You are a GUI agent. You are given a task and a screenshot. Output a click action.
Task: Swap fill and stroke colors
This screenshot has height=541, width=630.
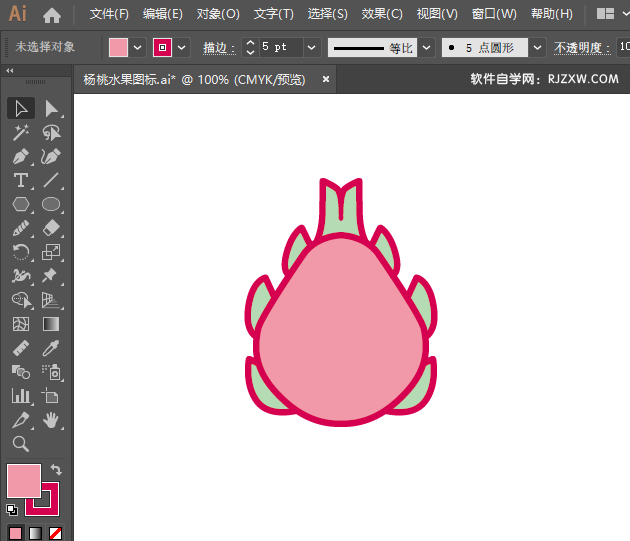pos(56,469)
